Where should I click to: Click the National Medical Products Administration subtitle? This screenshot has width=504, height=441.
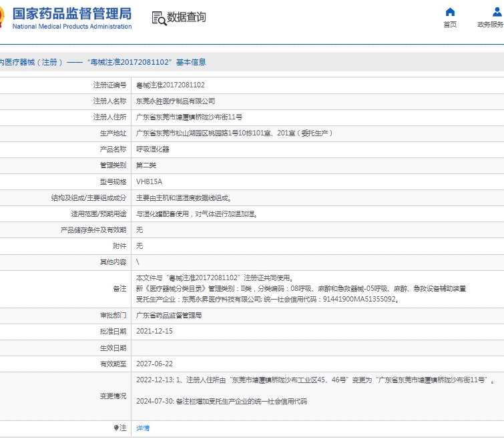(72, 26)
